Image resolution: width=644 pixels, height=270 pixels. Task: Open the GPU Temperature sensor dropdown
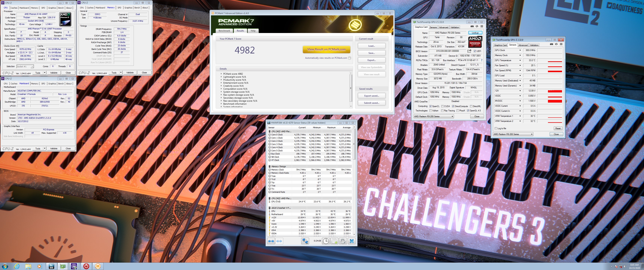[x=520, y=60]
